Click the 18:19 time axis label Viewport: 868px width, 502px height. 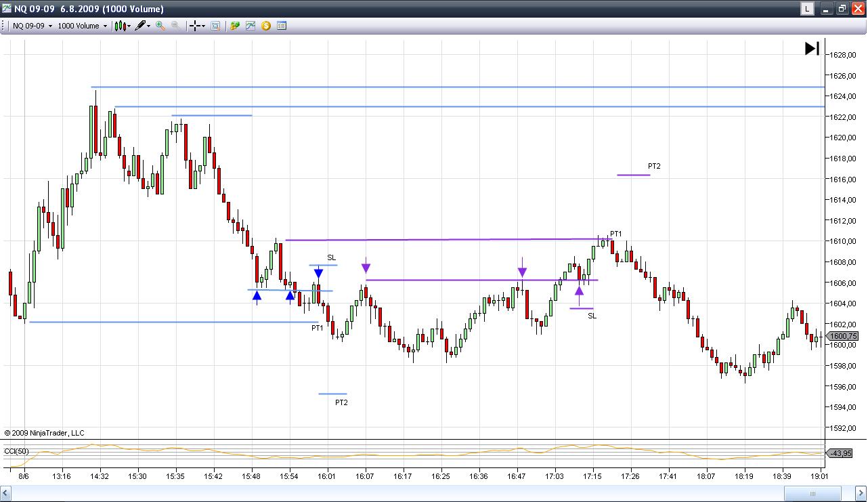tap(744, 476)
